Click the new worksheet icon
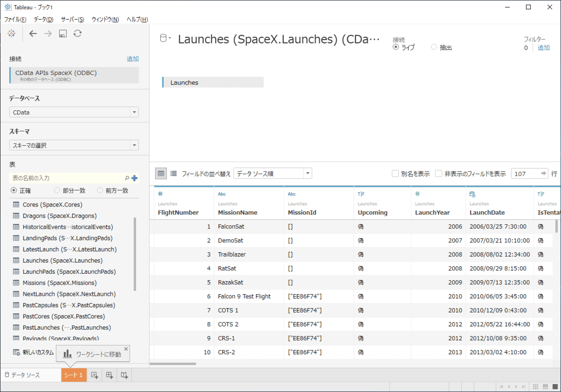 pyautogui.click(x=94, y=375)
